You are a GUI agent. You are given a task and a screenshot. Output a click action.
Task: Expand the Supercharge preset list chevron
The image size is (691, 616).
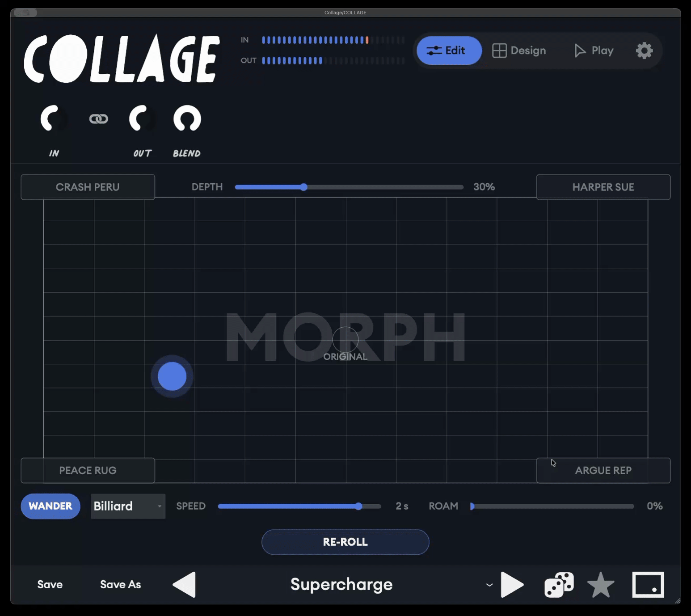pyautogui.click(x=489, y=585)
